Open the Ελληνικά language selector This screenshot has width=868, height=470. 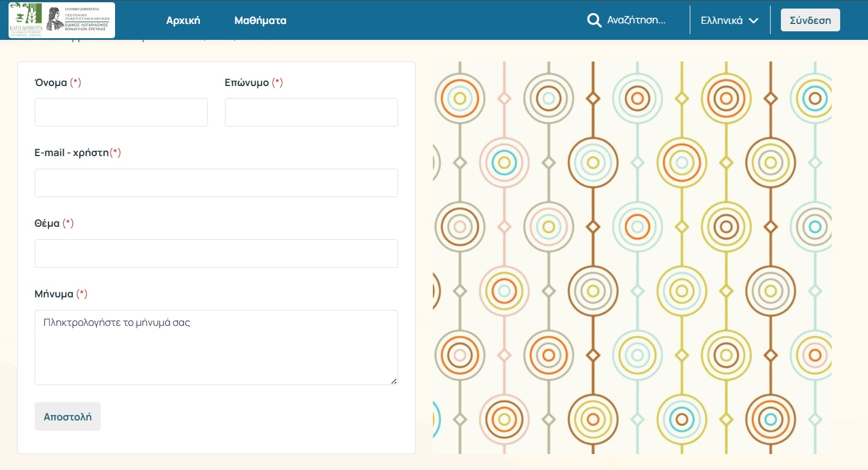722,21
